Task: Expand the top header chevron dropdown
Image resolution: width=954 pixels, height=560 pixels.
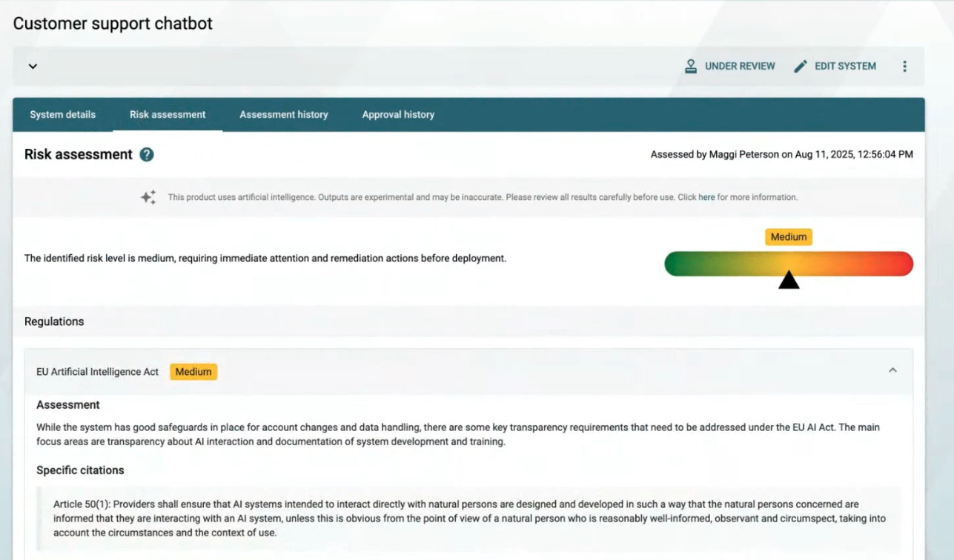Action: (33, 67)
